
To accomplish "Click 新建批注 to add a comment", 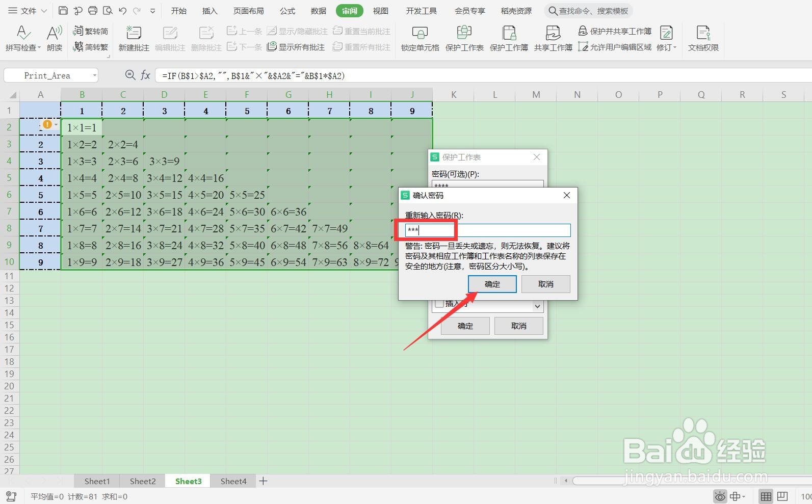I will [134, 39].
